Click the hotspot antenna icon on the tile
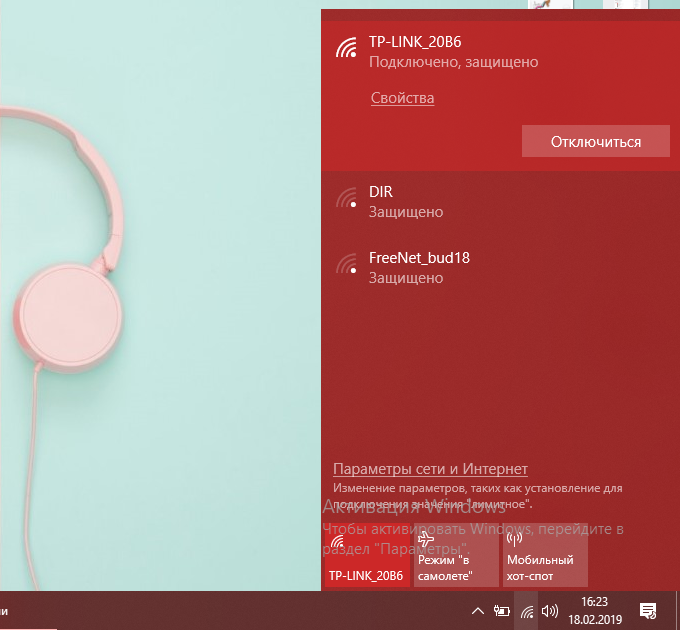Screen dimensions: 680x630 coord(514,539)
